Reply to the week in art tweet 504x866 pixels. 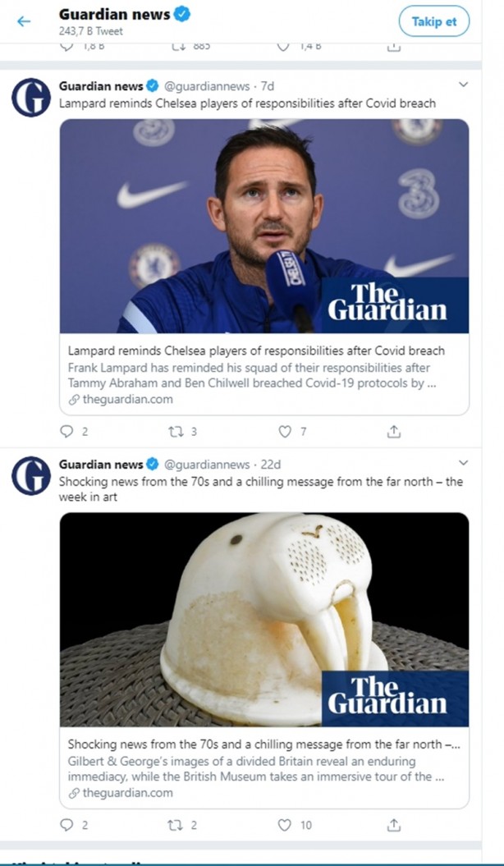[x=66, y=825]
